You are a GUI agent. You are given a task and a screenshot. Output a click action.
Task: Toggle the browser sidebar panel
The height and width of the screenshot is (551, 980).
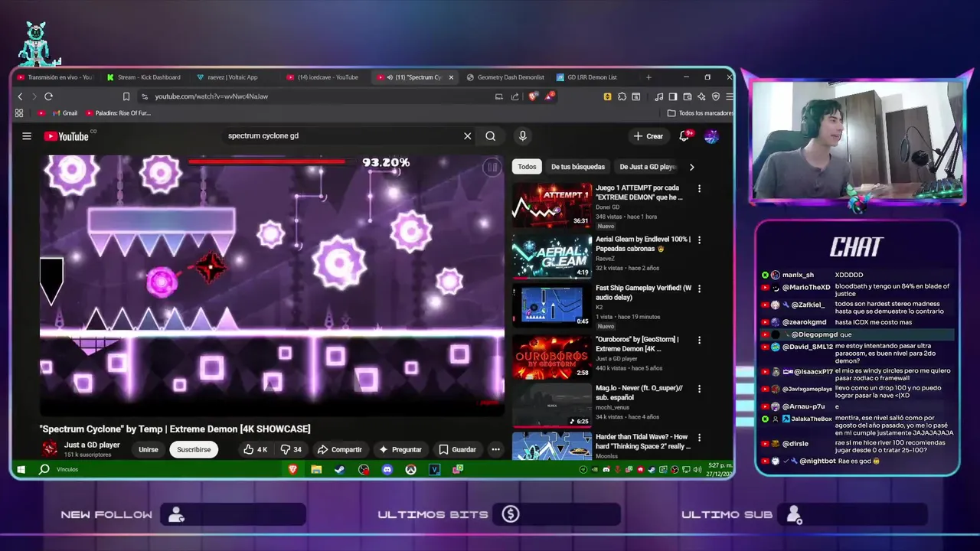(673, 96)
